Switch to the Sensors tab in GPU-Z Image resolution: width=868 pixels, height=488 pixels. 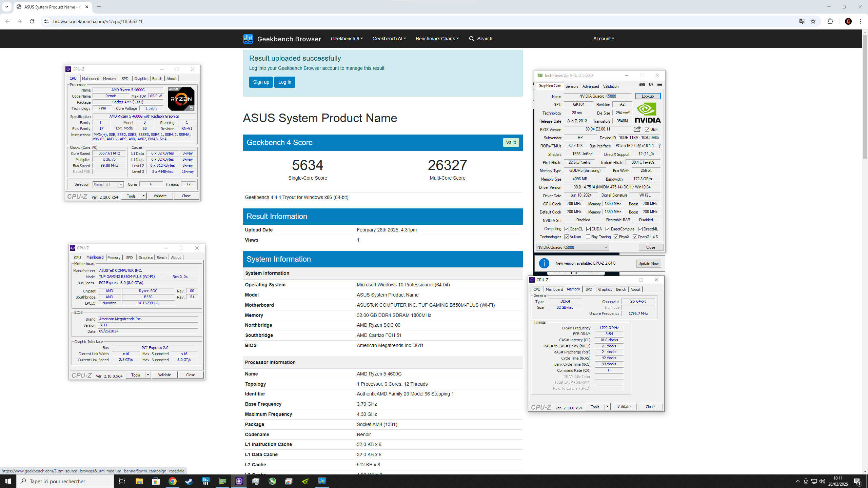tap(572, 86)
